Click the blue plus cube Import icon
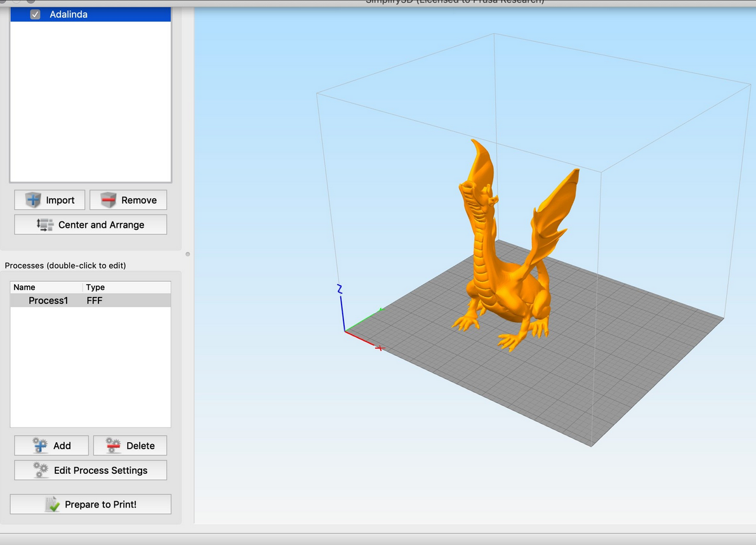756x545 pixels. click(33, 200)
